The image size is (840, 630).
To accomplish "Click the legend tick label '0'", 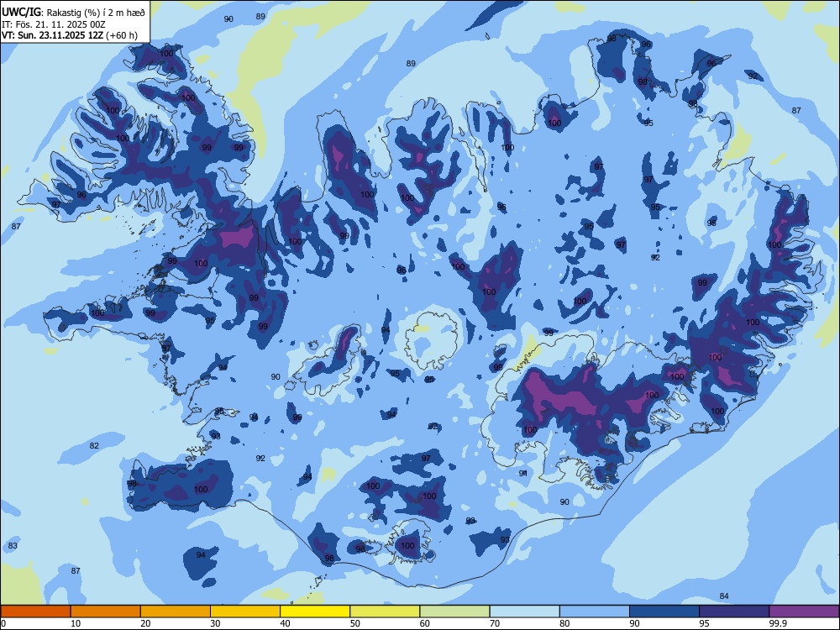I will pos(3,623).
